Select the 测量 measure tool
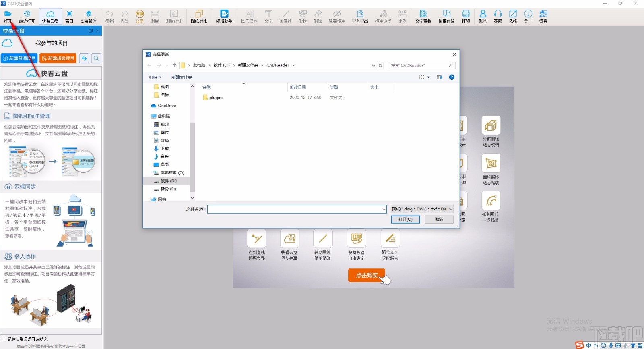The width and height of the screenshot is (644, 349). pyautogui.click(x=155, y=16)
